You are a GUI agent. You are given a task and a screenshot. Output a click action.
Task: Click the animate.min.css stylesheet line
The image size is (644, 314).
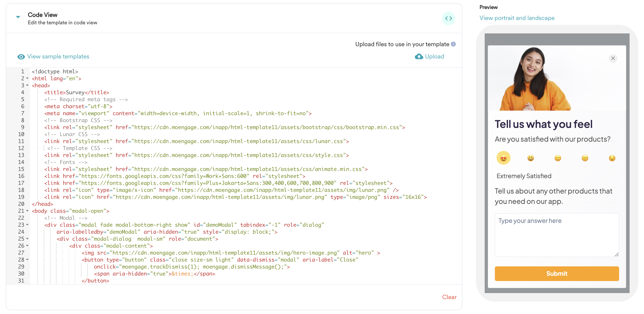tap(206, 169)
